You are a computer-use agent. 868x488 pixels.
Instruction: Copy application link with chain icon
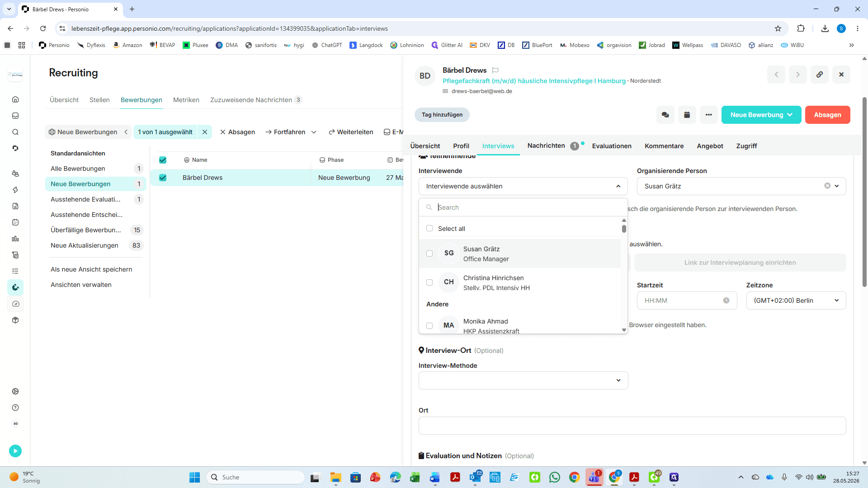(x=819, y=75)
